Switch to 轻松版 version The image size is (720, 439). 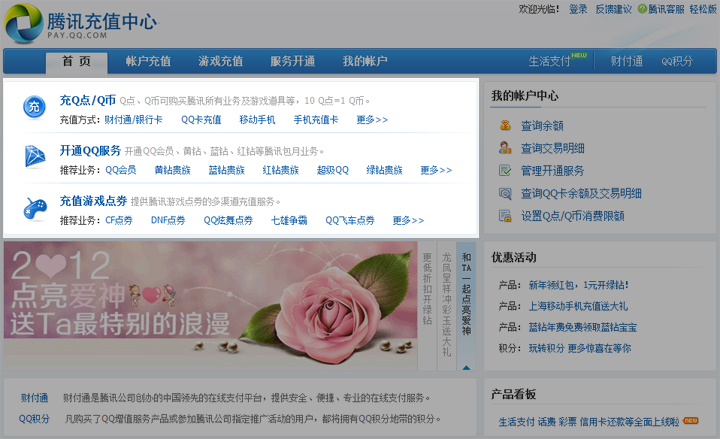[703, 9]
